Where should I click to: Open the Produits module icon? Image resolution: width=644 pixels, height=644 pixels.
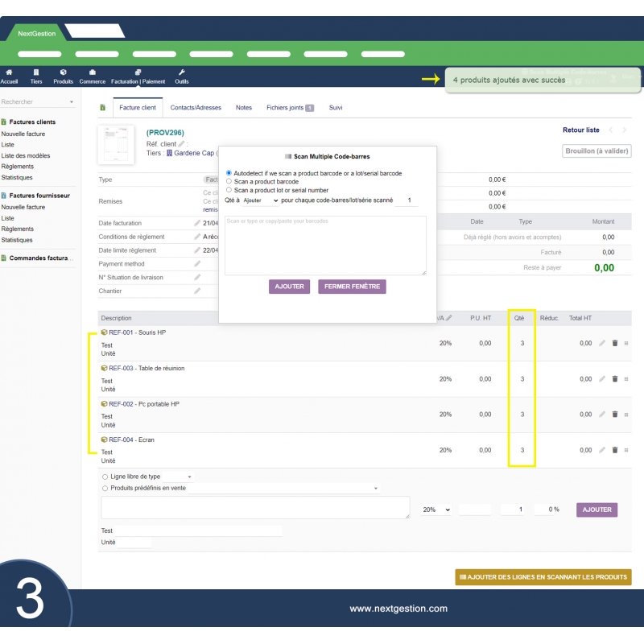pyautogui.click(x=63, y=72)
